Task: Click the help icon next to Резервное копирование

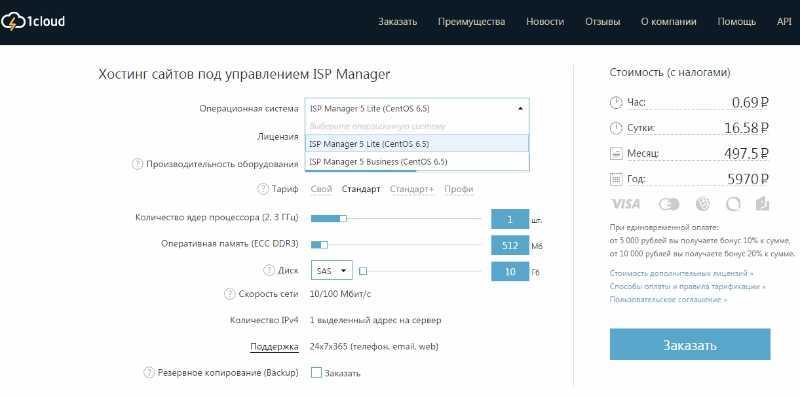Action: [x=148, y=373]
